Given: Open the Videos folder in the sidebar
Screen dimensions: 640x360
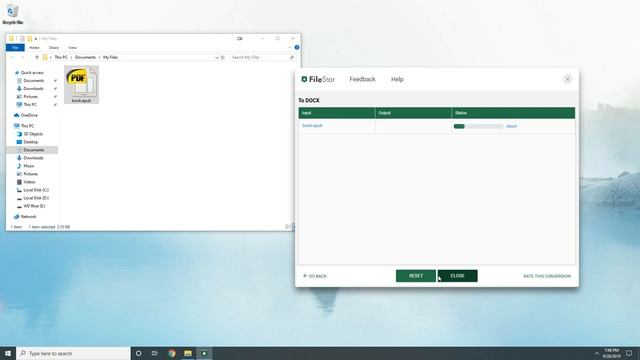Looking at the screenshot, I should click(x=29, y=182).
